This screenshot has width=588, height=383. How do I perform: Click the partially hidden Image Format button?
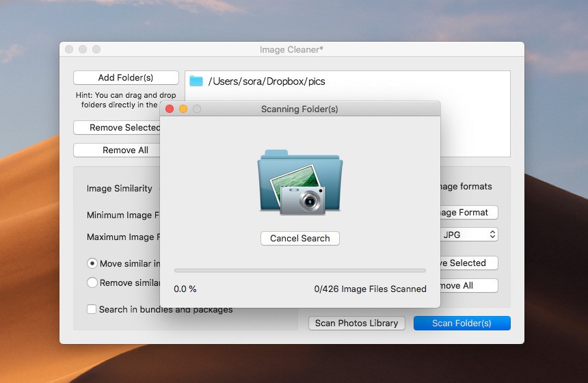[469, 212]
